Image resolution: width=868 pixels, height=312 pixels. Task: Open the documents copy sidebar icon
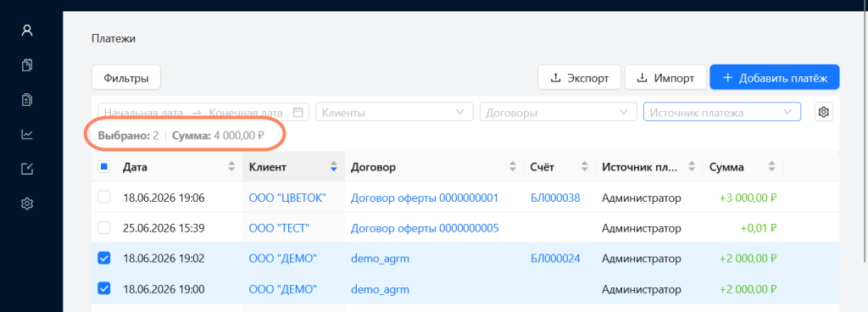tap(27, 65)
